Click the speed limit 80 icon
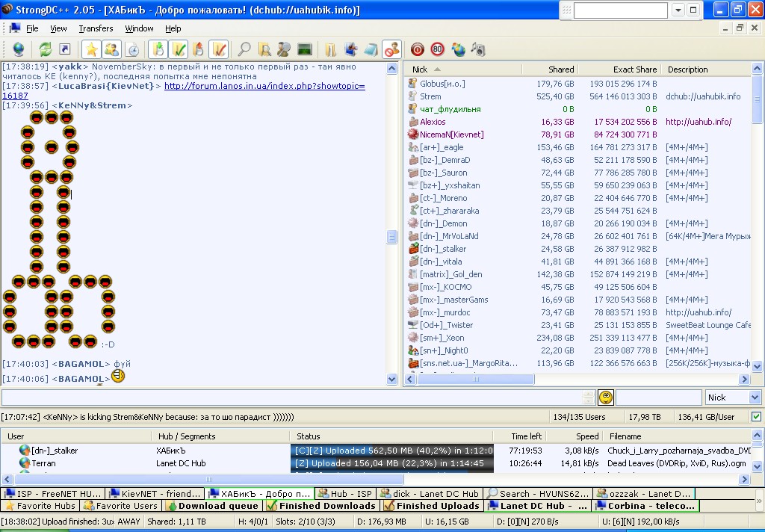The width and height of the screenshot is (765, 532). point(437,49)
